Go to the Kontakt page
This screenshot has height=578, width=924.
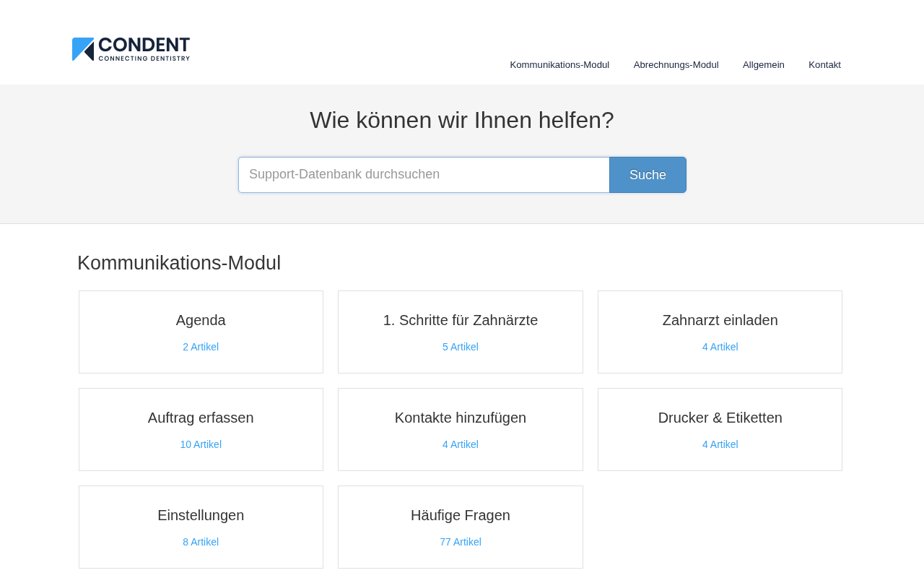coord(824,65)
